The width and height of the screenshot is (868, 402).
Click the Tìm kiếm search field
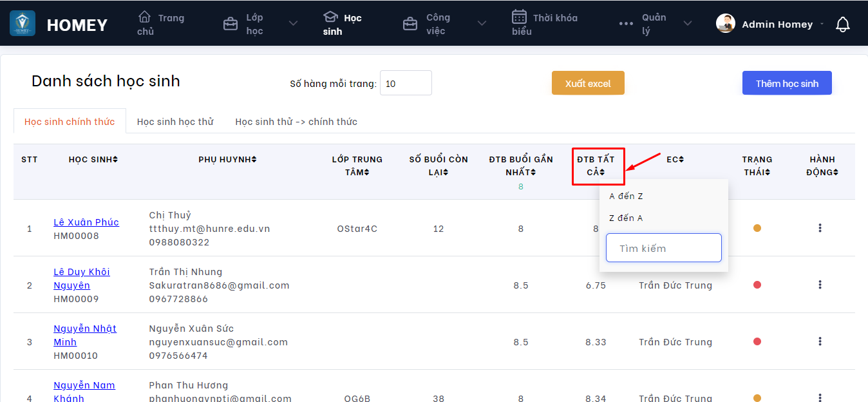click(663, 248)
